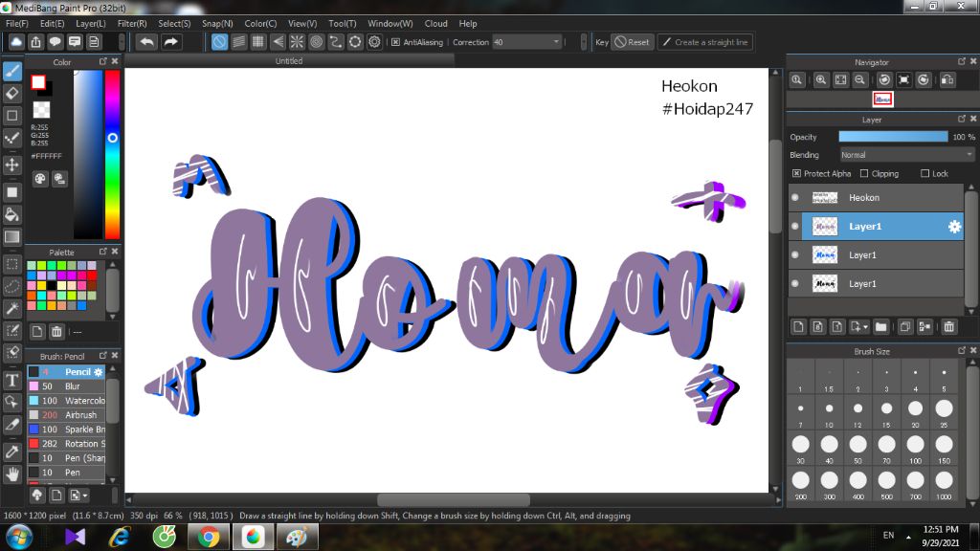This screenshot has width=980, height=551.
Task: Add new layer in Layer panel
Action: click(798, 327)
